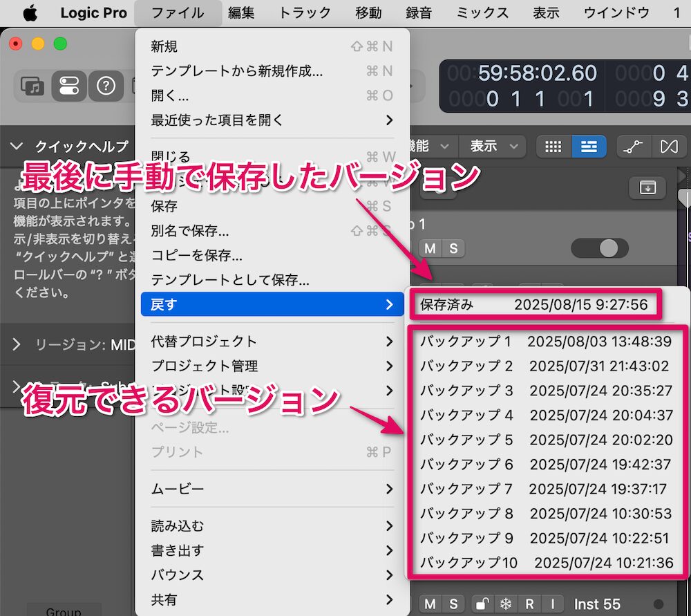The width and height of the screenshot is (691, 616).
Task: Select バックアップ 2 2025/07/31 21:43:02
Action: 547,366
